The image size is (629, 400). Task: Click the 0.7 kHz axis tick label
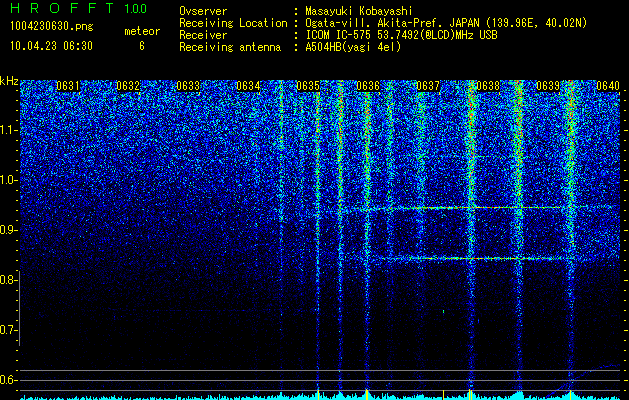pos(8,330)
